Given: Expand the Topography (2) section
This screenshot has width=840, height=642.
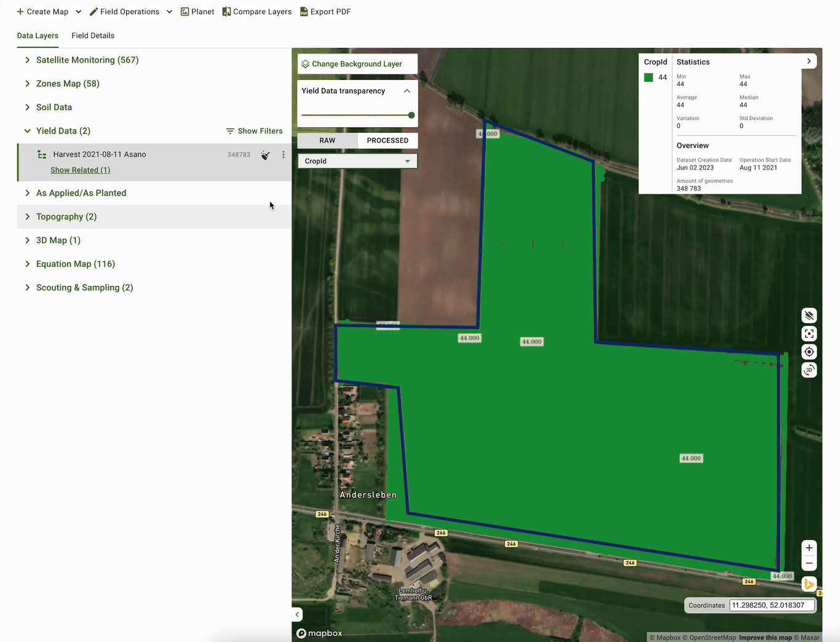Looking at the screenshot, I should (66, 217).
